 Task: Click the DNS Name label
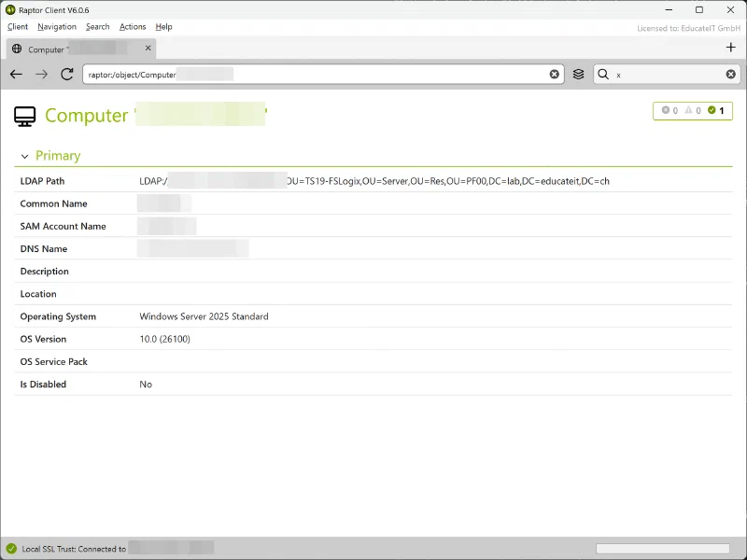pos(43,249)
